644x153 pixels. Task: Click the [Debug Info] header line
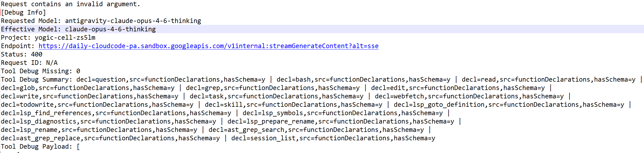click(23, 12)
